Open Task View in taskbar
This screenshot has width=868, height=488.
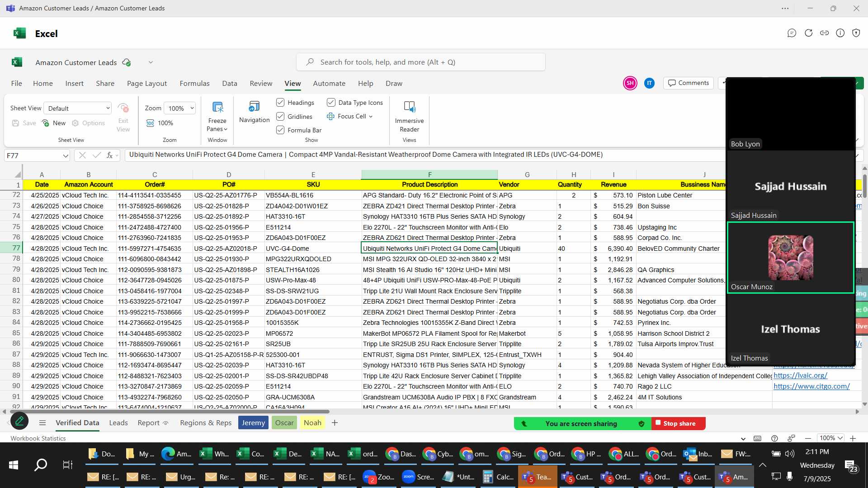point(67,465)
